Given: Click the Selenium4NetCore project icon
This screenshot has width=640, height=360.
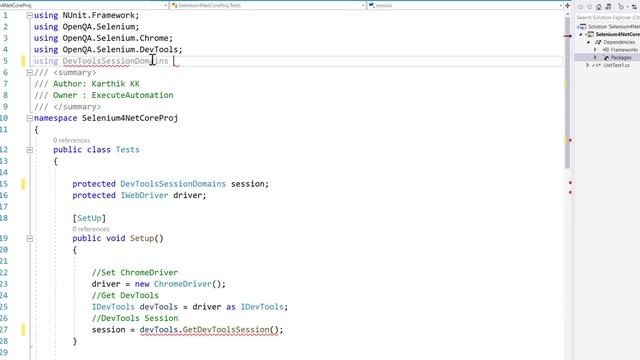Looking at the screenshot, I should coord(591,34).
